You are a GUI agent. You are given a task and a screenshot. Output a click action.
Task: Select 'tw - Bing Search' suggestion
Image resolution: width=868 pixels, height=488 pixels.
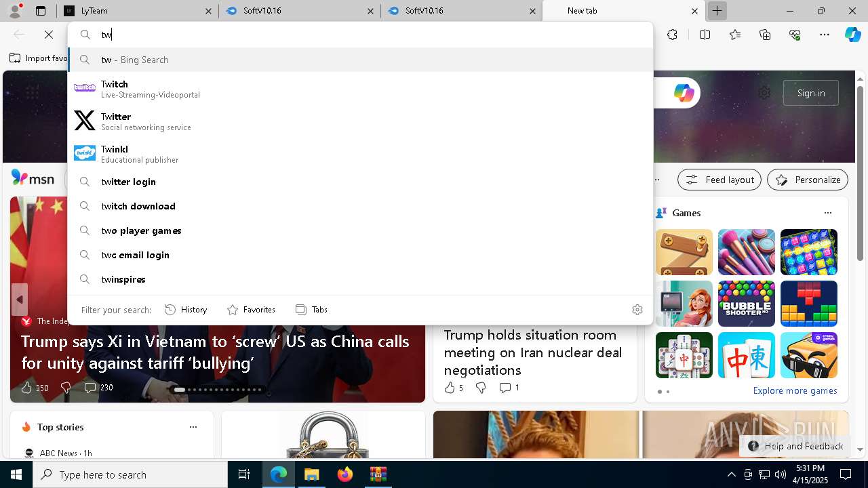click(x=360, y=60)
